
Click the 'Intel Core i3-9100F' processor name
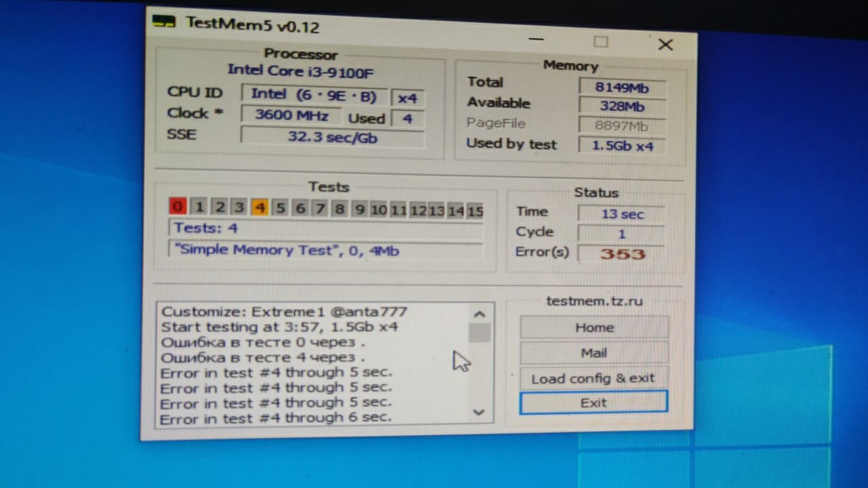click(x=300, y=70)
